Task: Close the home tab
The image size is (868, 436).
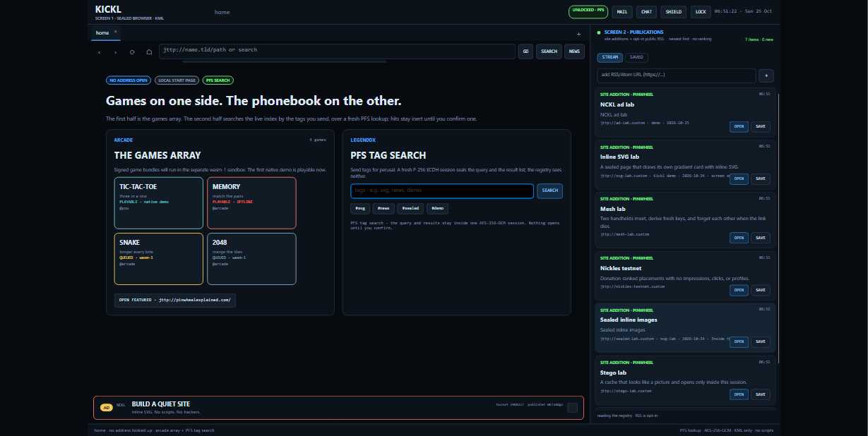Action: click(x=116, y=32)
